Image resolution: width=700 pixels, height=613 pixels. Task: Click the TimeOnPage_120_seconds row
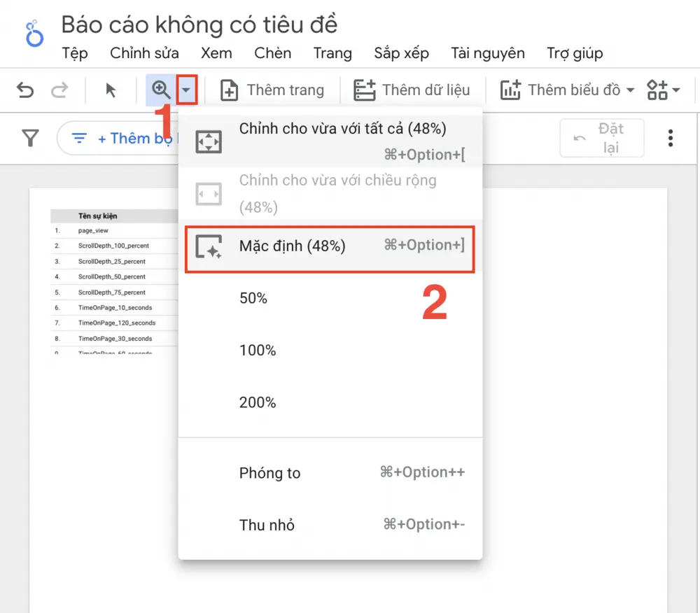pos(114,323)
